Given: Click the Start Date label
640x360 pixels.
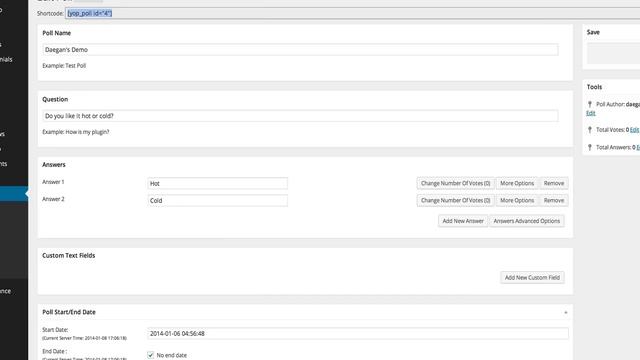Looking at the screenshot, I should click(55, 330).
